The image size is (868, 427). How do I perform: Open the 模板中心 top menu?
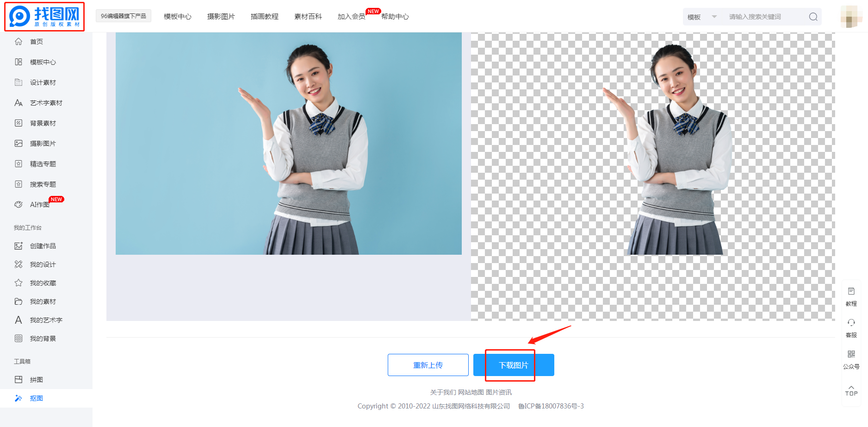(x=178, y=16)
